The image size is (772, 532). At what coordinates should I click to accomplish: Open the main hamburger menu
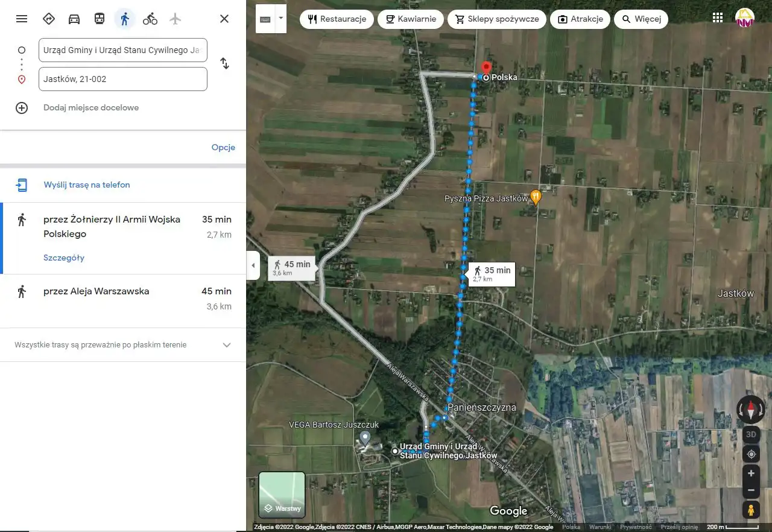22,19
